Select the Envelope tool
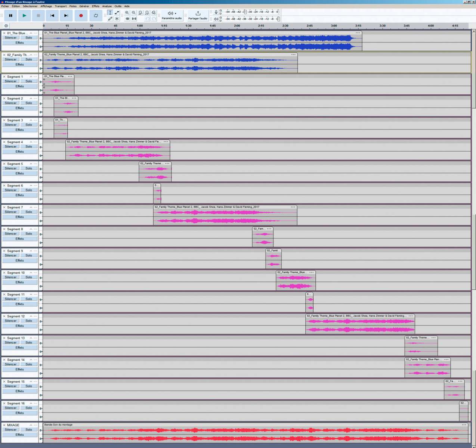This screenshot has height=448, width=476. point(117,13)
